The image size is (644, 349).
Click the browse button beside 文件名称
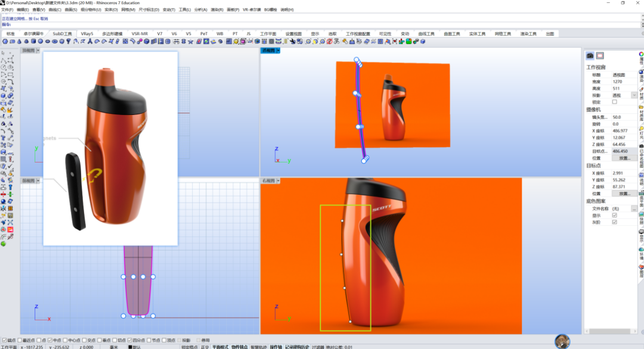point(634,208)
